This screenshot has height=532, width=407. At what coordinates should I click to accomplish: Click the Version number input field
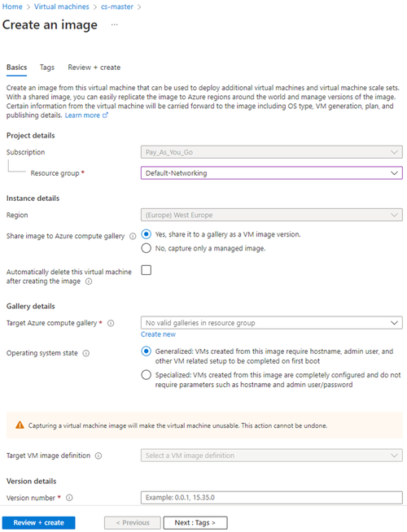click(272, 497)
